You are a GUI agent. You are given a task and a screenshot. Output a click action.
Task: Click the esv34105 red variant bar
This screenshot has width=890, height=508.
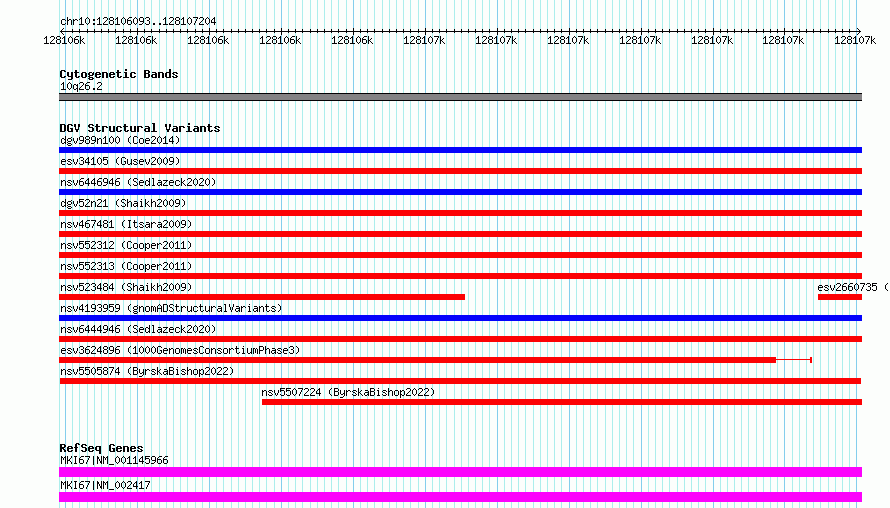[460, 171]
